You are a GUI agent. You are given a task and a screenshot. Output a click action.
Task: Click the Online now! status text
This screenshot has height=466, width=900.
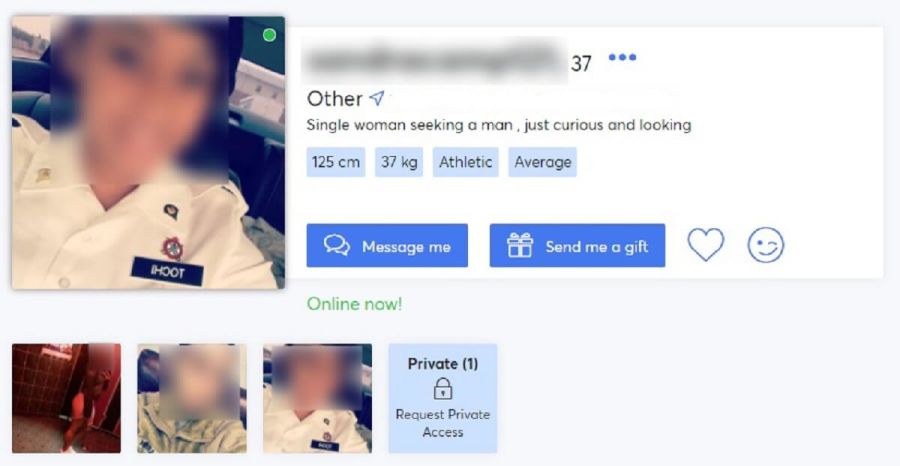355,304
